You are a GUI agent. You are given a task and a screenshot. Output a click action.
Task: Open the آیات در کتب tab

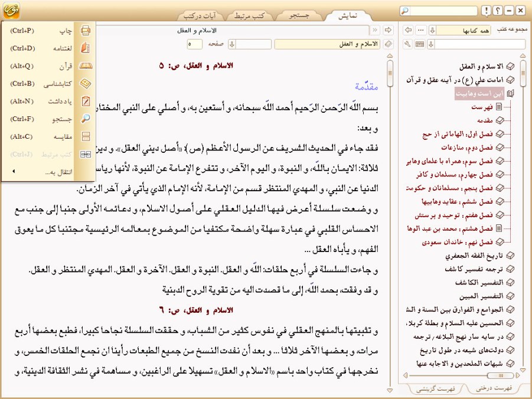pos(200,15)
